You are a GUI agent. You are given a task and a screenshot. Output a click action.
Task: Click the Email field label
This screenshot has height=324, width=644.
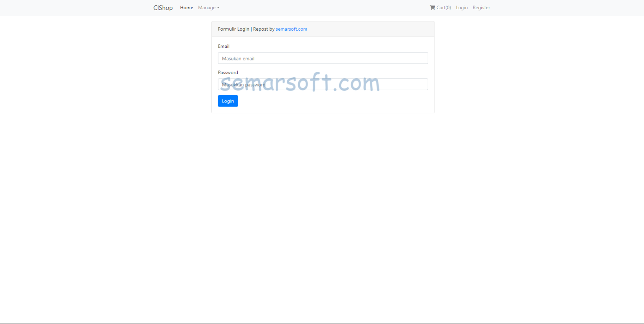[x=223, y=46]
